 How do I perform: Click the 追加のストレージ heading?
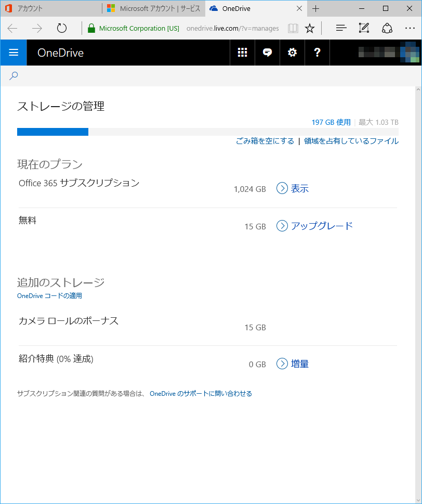pyautogui.click(x=61, y=282)
